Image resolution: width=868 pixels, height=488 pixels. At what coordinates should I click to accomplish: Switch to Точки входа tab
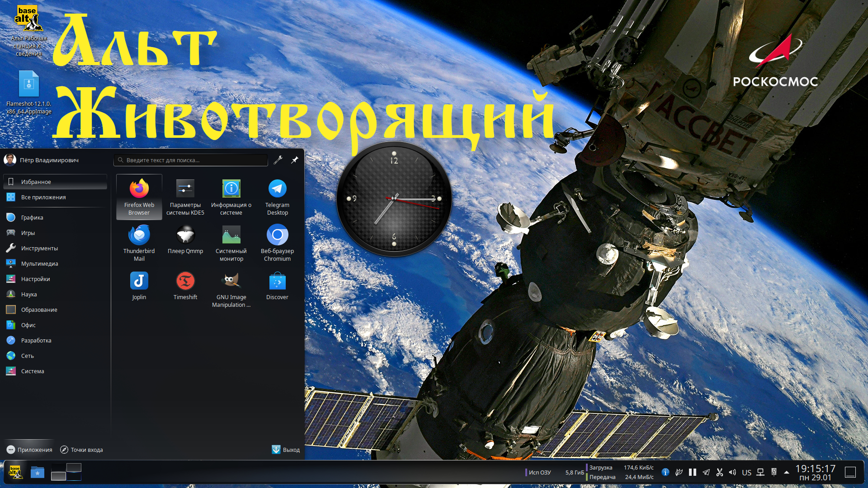[x=81, y=450]
